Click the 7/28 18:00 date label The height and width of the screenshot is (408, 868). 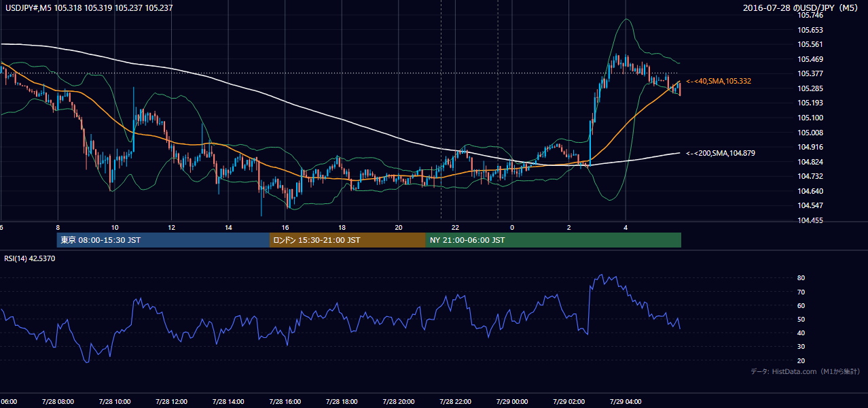pyautogui.click(x=341, y=402)
